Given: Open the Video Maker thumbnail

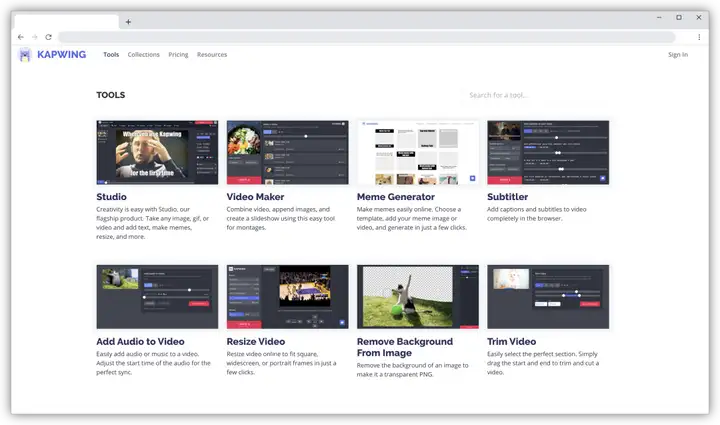Looking at the screenshot, I should 287,152.
